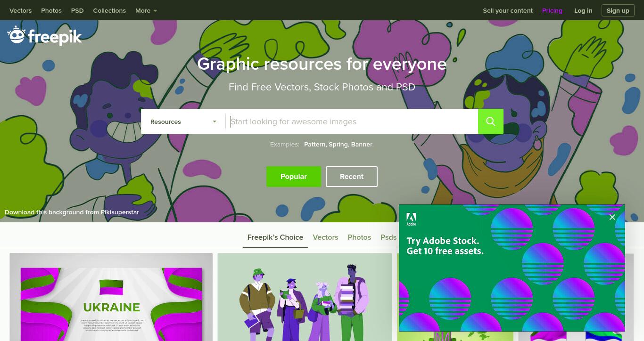Image resolution: width=644 pixels, height=341 pixels.
Task: Close the Adobe Stock ad
Action: pyautogui.click(x=612, y=217)
